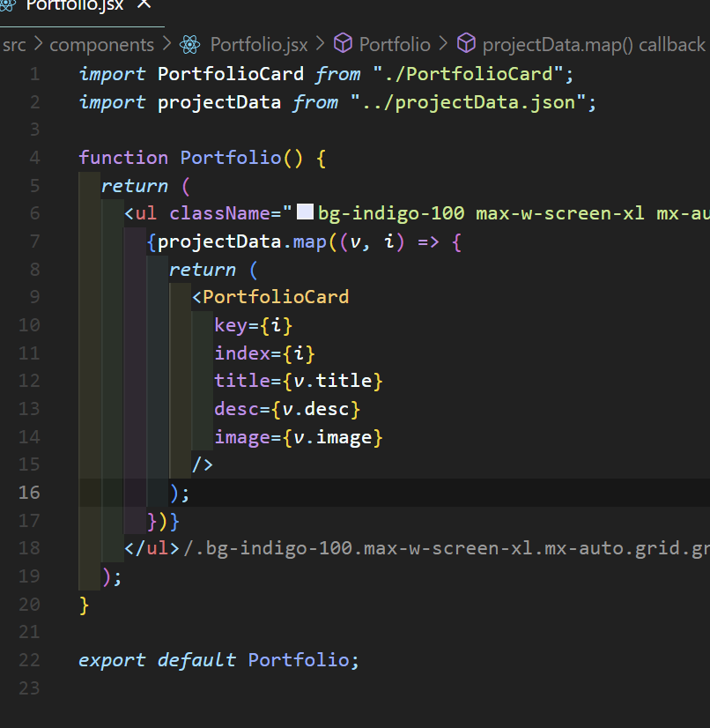Expand the chevron after the Portfolio breadcrumb

coord(443,45)
